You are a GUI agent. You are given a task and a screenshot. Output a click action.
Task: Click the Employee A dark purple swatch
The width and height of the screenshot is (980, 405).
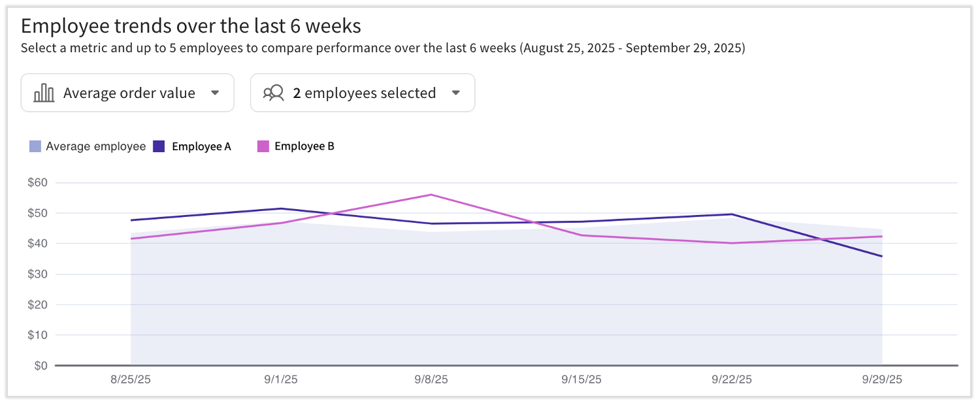[159, 146]
